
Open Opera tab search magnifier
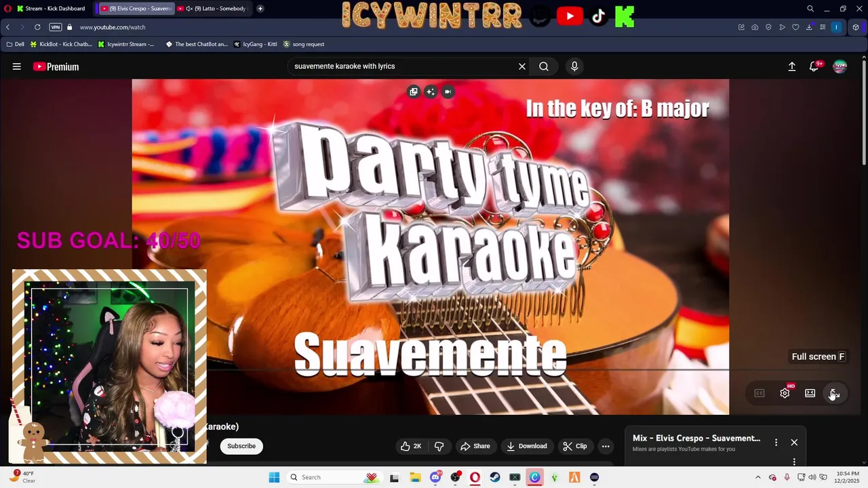click(810, 9)
